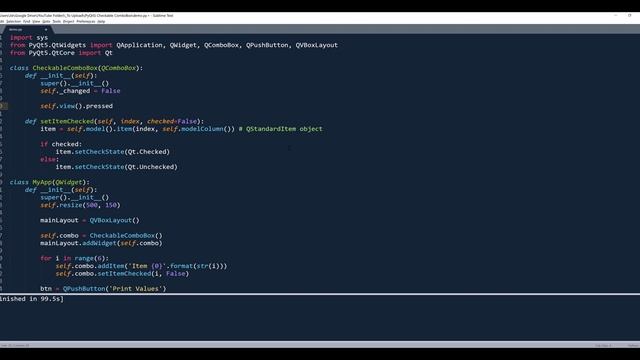
Task: Click the '# QStandardItem object' comment
Action: click(280, 129)
